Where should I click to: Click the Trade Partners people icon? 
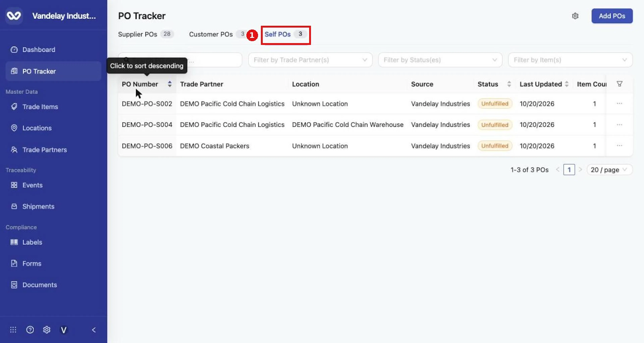(14, 150)
